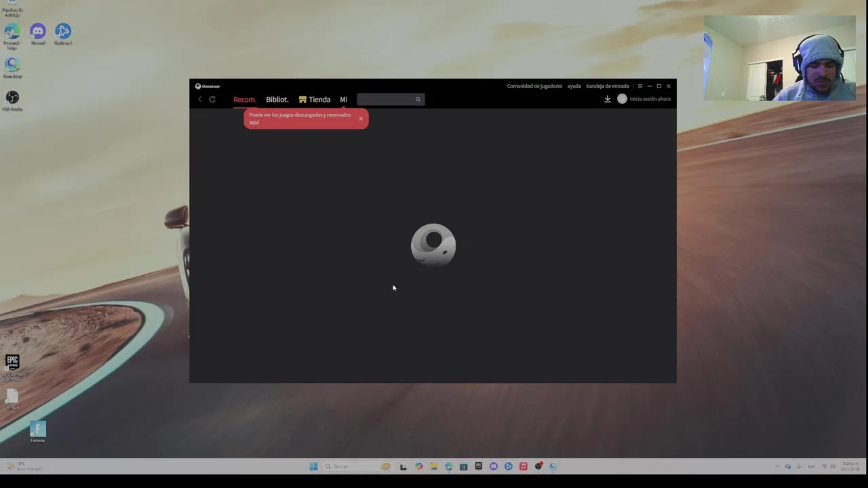This screenshot has height=488, width=868.
Task: Click the magnifier search icon
Action: 418,100
